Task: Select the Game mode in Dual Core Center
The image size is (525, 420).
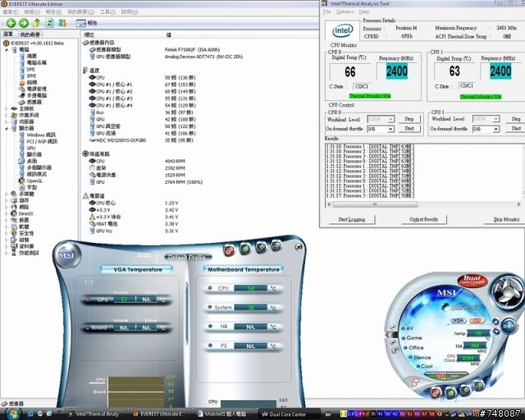Action: [412, 338]
